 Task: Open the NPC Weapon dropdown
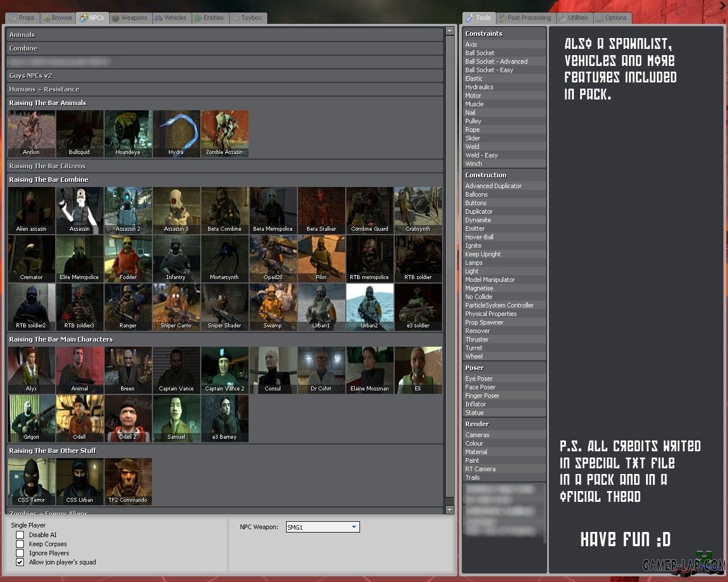tap(322, 527)
